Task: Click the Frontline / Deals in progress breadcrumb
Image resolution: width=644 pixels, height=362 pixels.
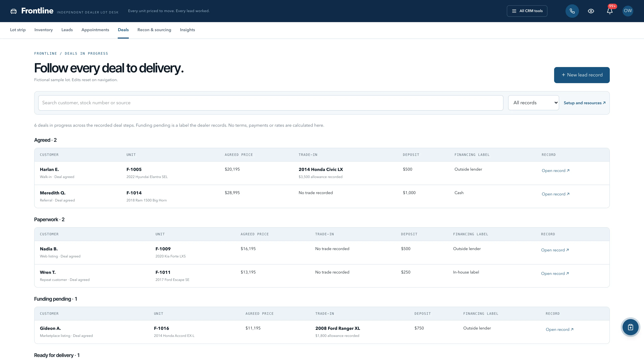Action: tap(71, 53)
